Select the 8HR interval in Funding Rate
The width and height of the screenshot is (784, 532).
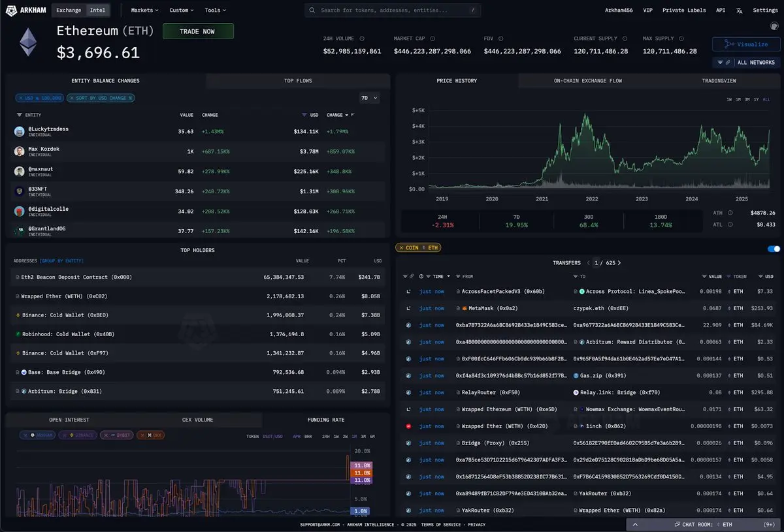(308, 435)
